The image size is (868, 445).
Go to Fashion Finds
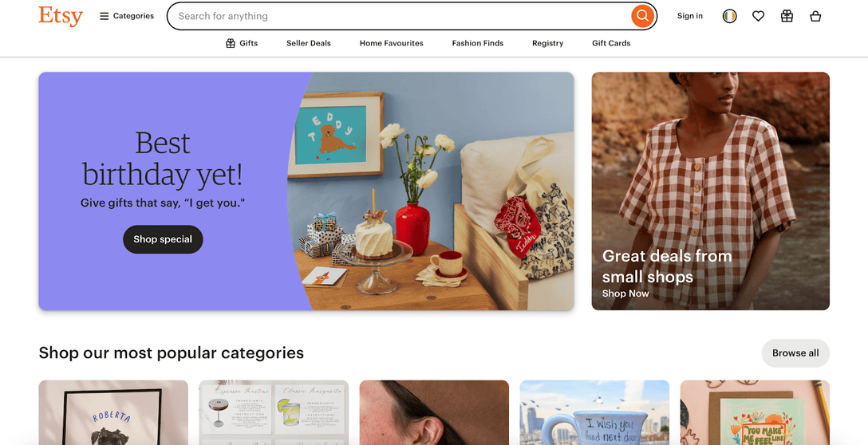[478, 43]
